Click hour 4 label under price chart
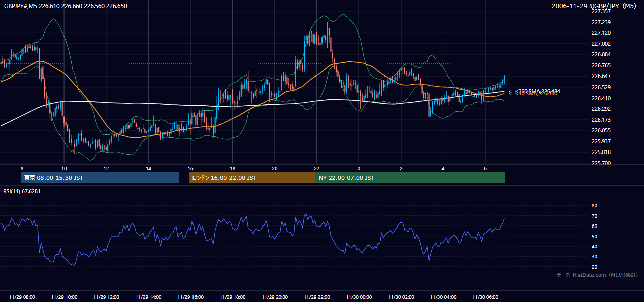Screen dimensions: 644x302 coord(443,168)
